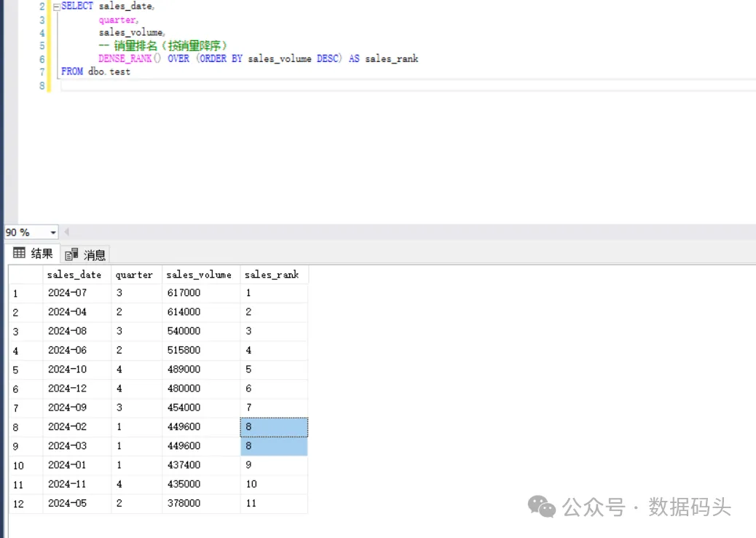Click the messages icon on 消息 tab
The height and width of the screenshot is (538, 756).
click(71, 254)
